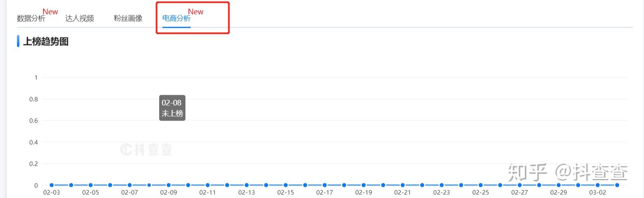Select the 02-17 trend line marker
The height and width of the screenshot is (198, 644).
point(324,185)
